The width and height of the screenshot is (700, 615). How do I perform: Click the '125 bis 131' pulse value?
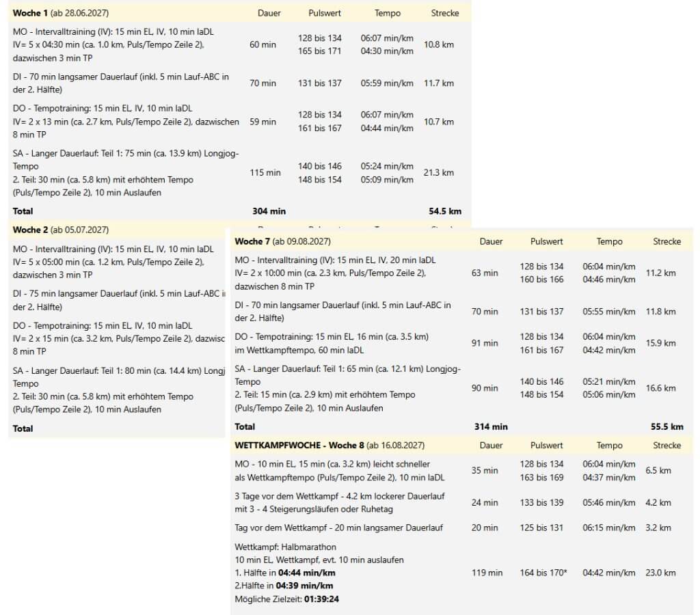click(541, 528)
